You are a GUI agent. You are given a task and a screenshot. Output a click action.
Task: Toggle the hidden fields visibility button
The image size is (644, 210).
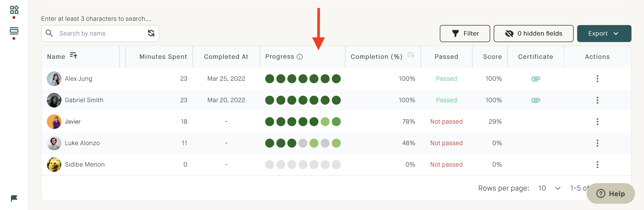533,34
